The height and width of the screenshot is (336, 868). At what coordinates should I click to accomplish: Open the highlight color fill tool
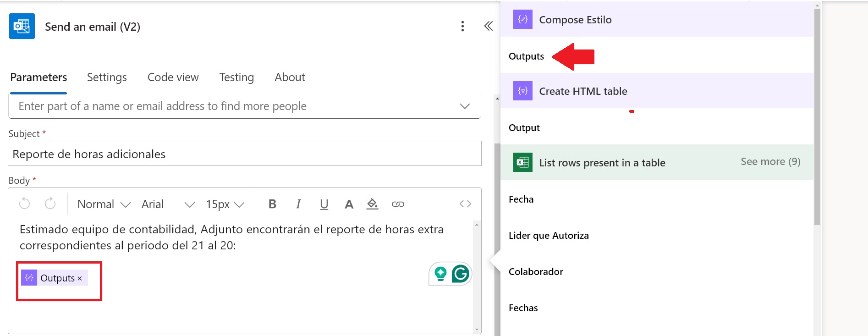(373, 204)
